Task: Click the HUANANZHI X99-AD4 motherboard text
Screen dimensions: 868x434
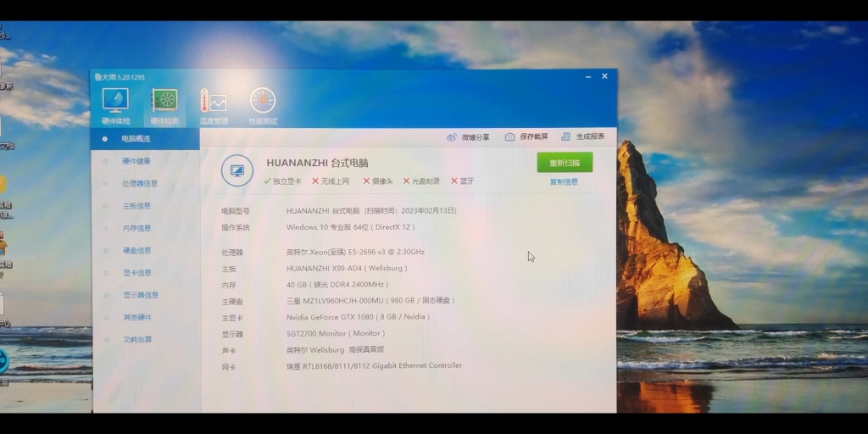Action: click(347, 269)
